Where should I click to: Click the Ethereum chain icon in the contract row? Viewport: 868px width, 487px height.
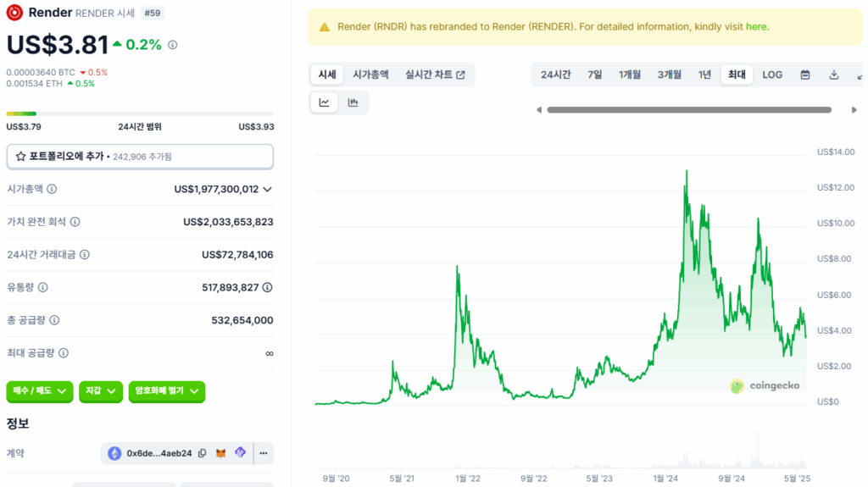tap(114, 453)
